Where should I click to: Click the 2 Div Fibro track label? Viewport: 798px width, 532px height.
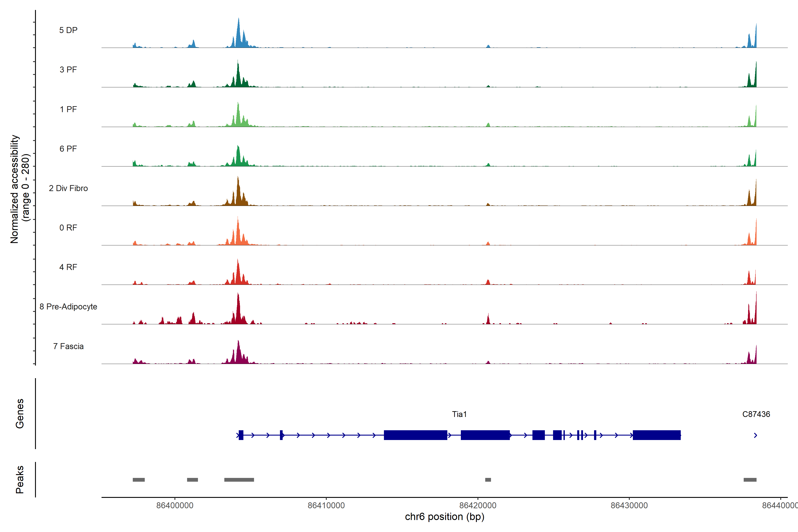[x=68, y=188]
